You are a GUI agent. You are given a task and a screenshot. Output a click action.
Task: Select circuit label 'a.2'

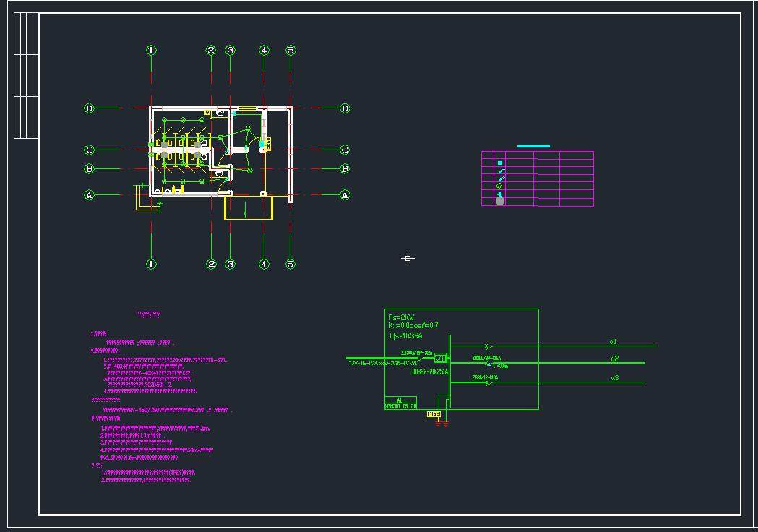point(614,359)
